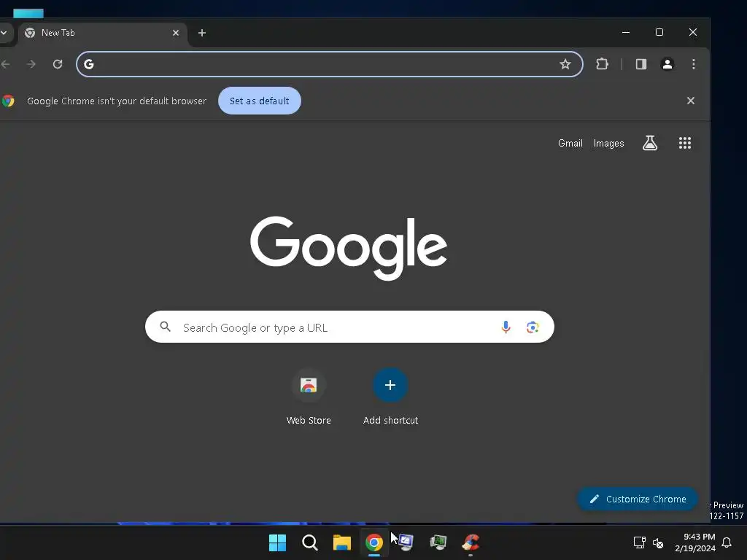The image size is (747, 560).
Task: Click Set as default button
Action: pyautogui.click(x=259, y=101)
